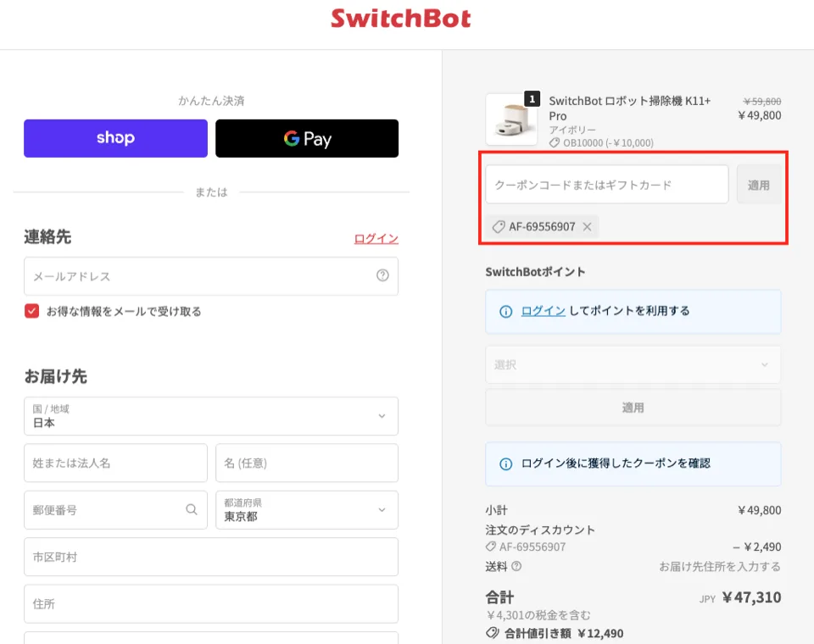Image resolution: width=814 pixels, height=644 pixels.
Task: Click the お届け先住所を入力する text
Action: click(720, 566)
